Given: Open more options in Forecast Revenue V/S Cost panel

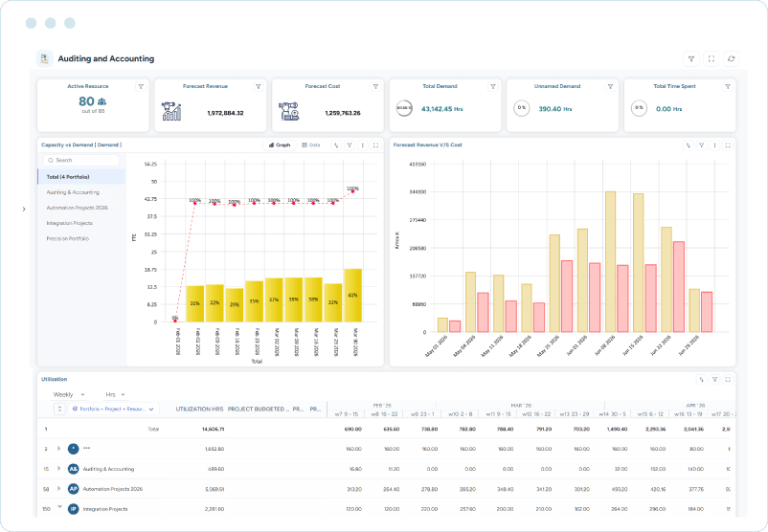Looking at the screenshot, I should point(714,145).
